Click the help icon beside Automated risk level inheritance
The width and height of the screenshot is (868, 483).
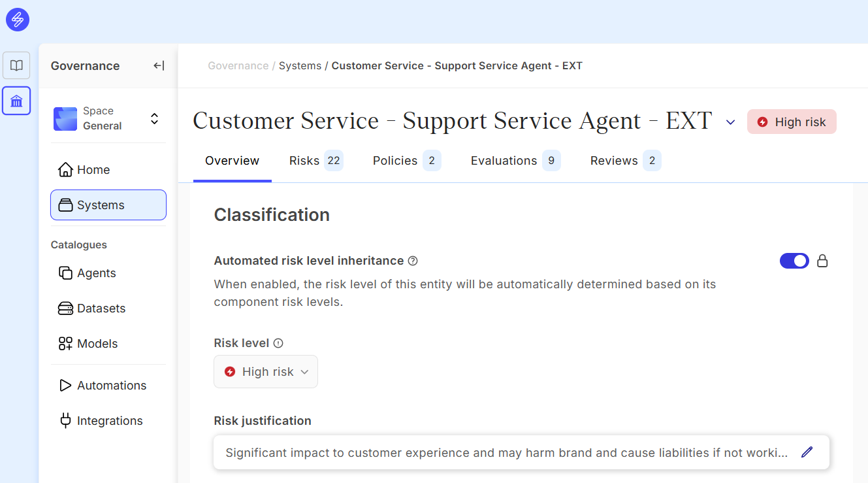coord(413,261)
